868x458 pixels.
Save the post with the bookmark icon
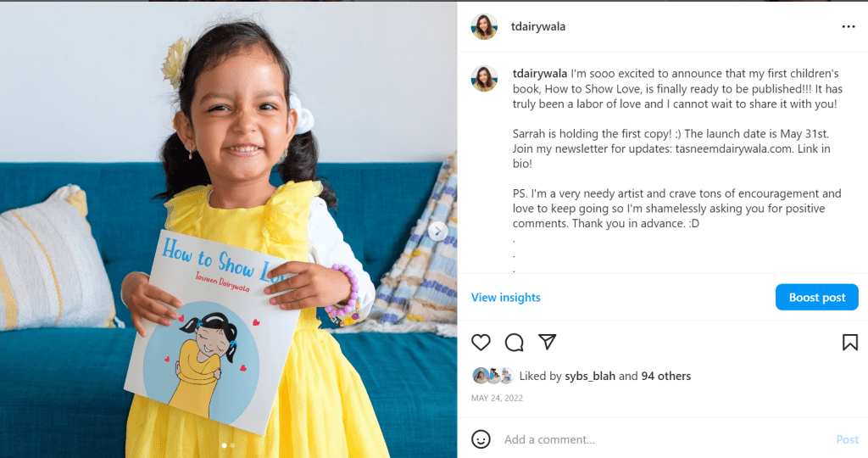tap(849, 343)
